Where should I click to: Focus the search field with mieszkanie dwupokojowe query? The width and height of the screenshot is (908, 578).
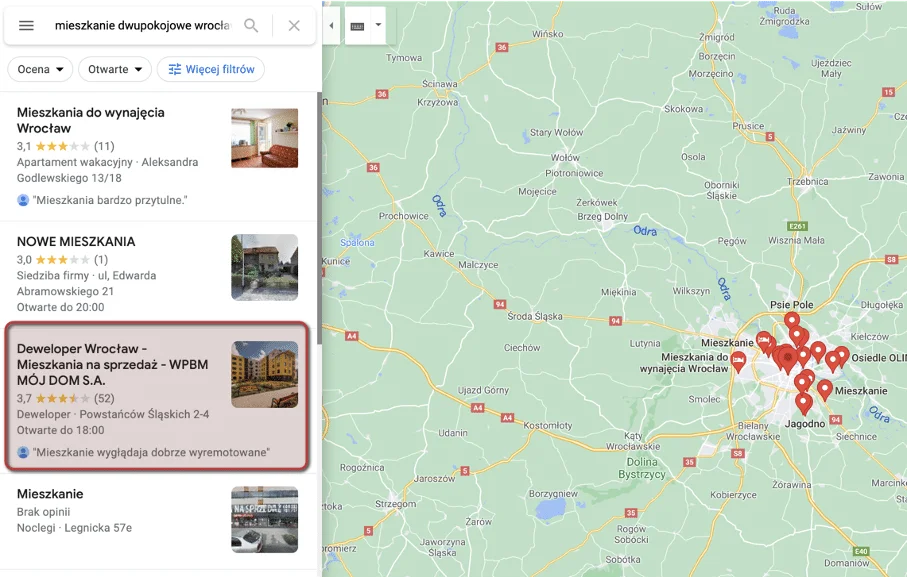[142, 25]
